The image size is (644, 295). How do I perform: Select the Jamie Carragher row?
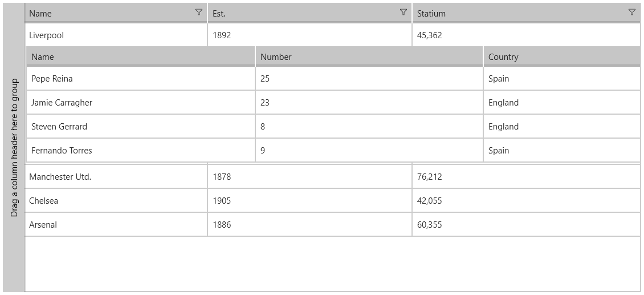[x=333, y=102]
